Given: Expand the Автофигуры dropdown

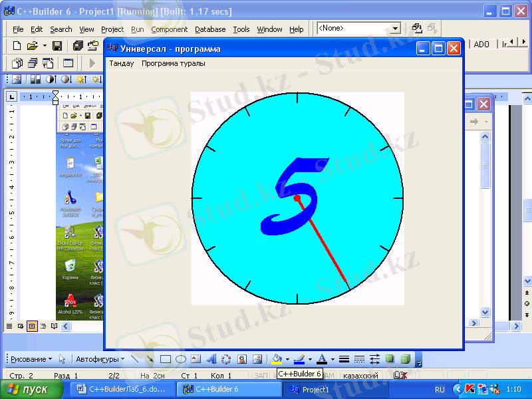Looking at the screenshot, I should 100,359.
